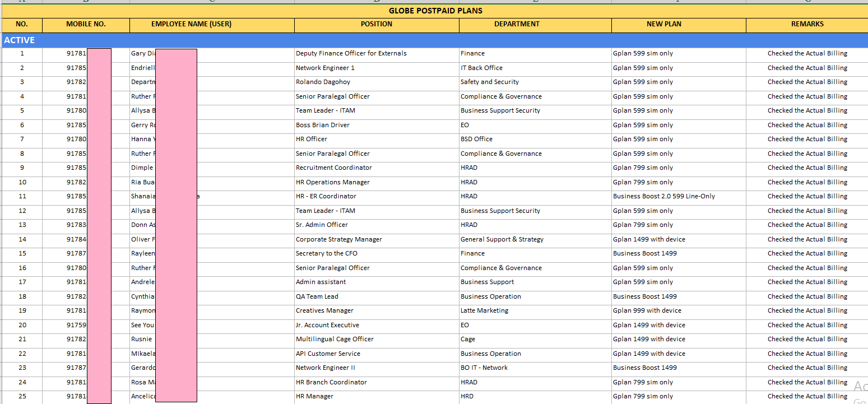Screen dimensions: 868x404
Task: Click the 'API Customer Service' cell
Action: tap(377, 354)
